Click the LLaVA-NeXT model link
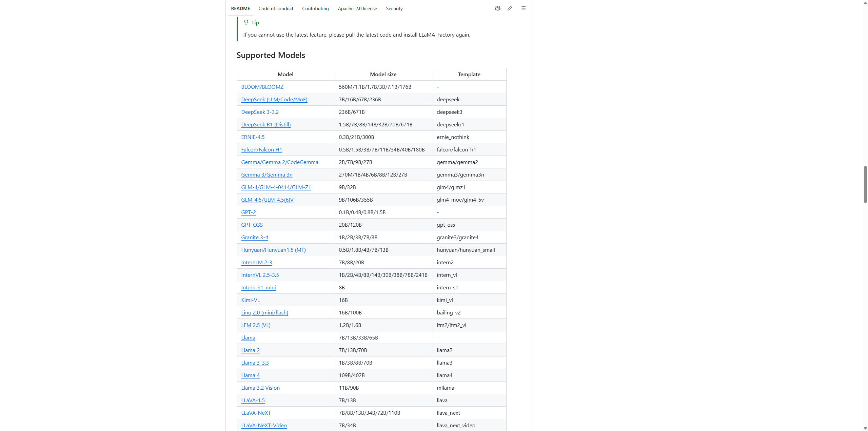 coord(256,413)
